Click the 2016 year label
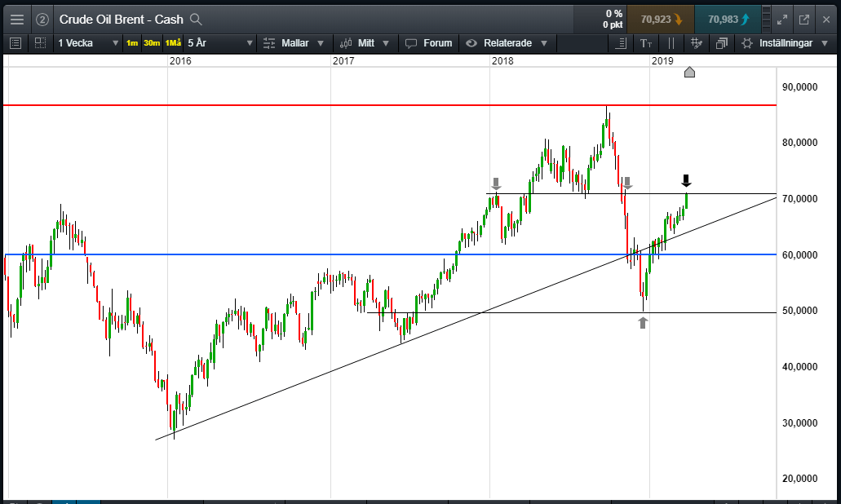The image size is (841, 504). click(x=180, y=60)
